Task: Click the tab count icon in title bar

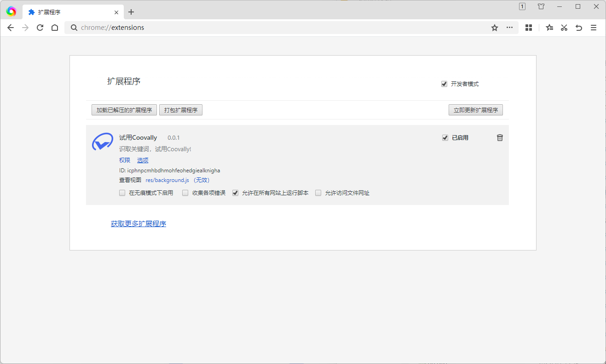Action: [x=522, y=6]
